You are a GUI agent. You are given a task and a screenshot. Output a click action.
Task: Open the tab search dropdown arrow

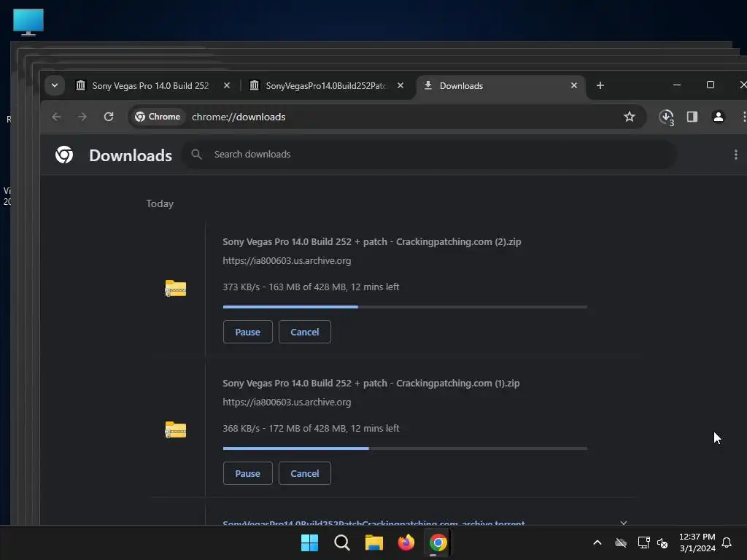pos(54,86)
